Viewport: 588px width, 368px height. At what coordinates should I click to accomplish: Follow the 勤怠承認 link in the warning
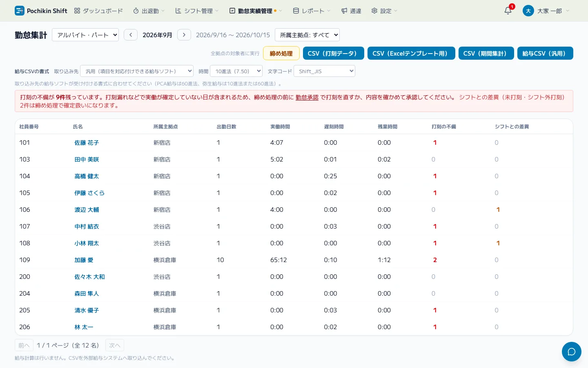[x=307, y=97]
